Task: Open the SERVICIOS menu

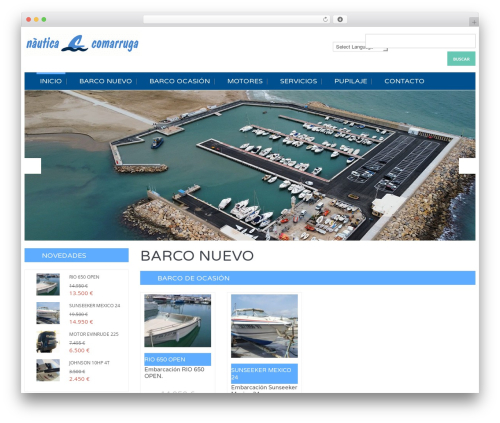Action: pos(298,81)
